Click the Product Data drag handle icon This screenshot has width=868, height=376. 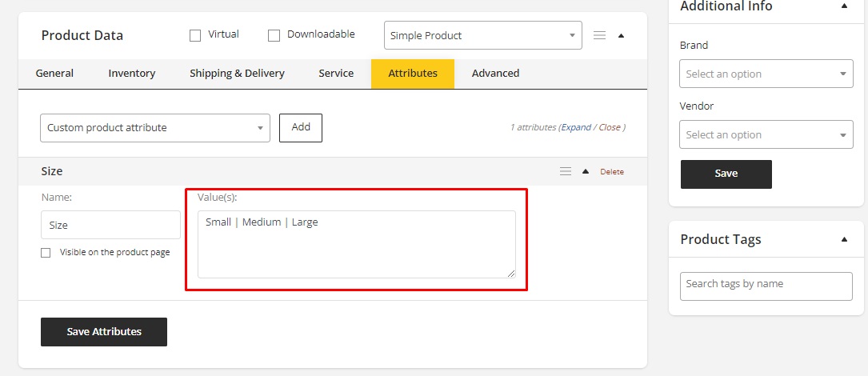tap(599, 35)
